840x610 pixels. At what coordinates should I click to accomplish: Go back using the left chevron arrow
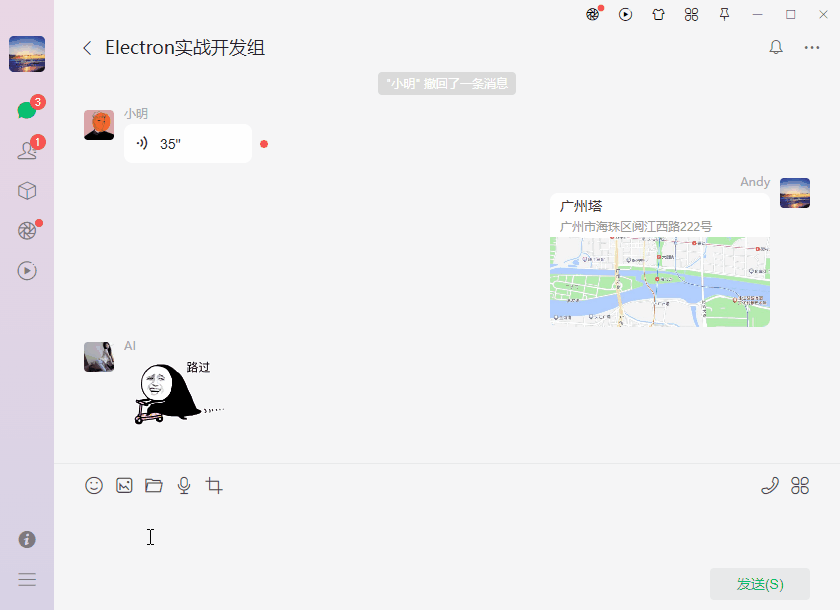86,46
